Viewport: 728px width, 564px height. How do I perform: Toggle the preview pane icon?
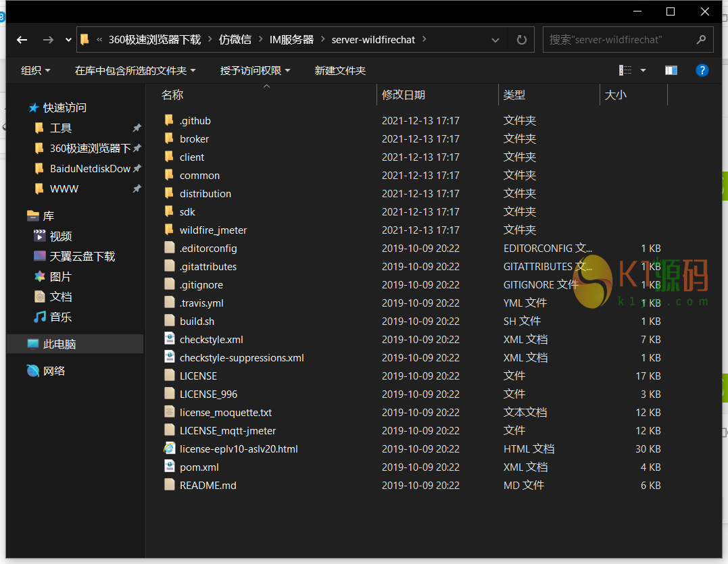coord(671,70)
